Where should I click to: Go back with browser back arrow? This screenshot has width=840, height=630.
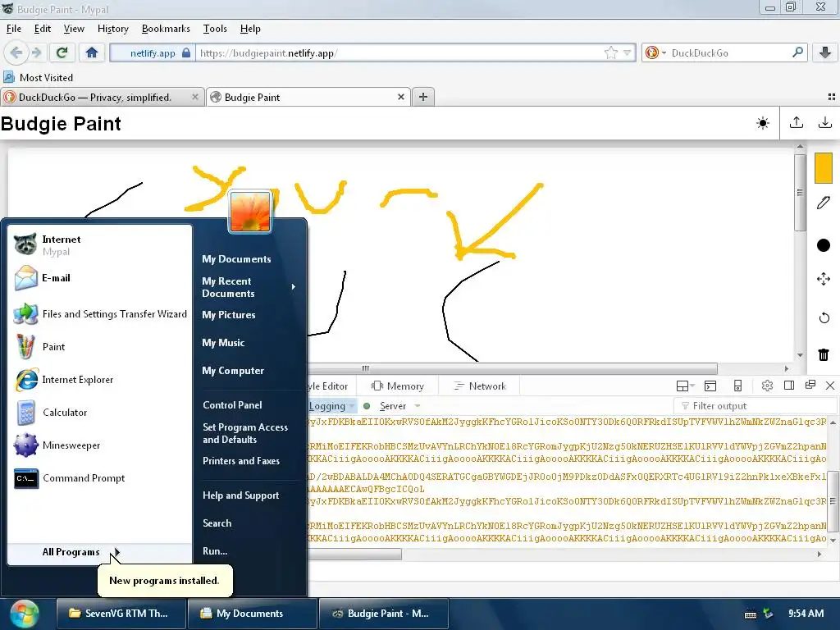16,52
